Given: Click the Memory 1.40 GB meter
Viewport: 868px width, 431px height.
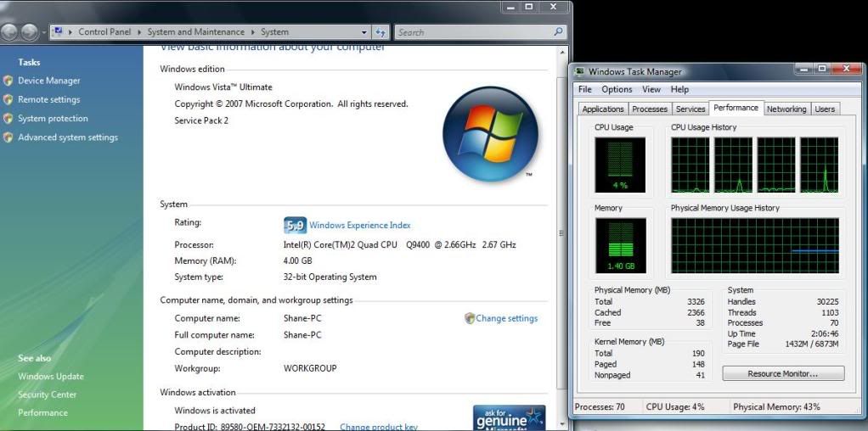Looking at the screenshot, I should pos(620,245).
